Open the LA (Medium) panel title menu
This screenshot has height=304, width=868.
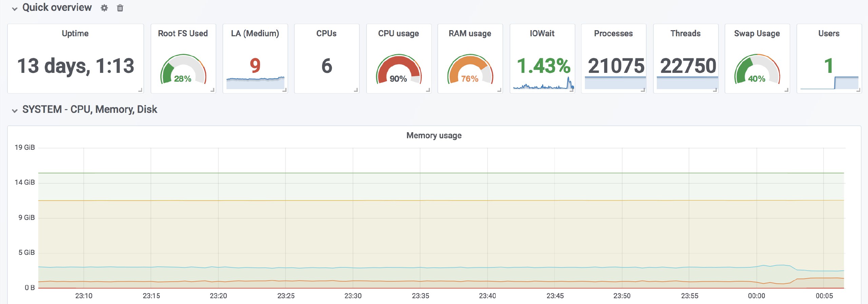click(x=255, y=33)
